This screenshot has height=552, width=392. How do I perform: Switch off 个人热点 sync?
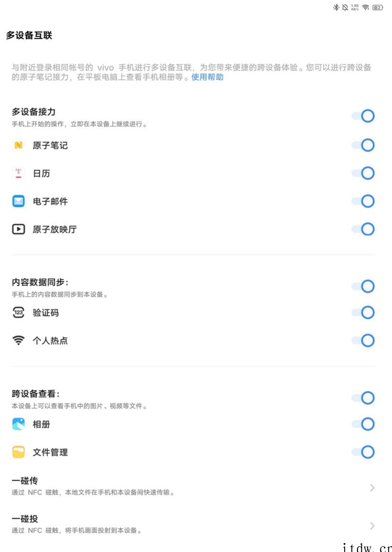[363, 341]
